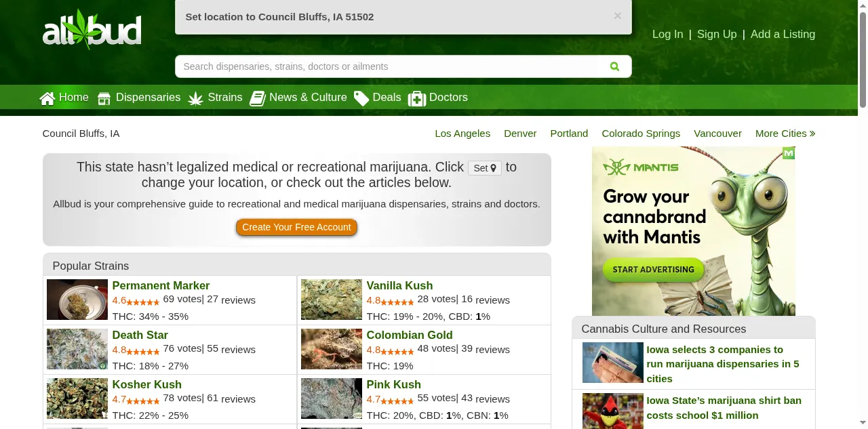Image resolution: width=868 pixels, height=429 pixels.
Task: Select Add a Listing menu item
Action: pyautogui.click(x=783, y=35)
